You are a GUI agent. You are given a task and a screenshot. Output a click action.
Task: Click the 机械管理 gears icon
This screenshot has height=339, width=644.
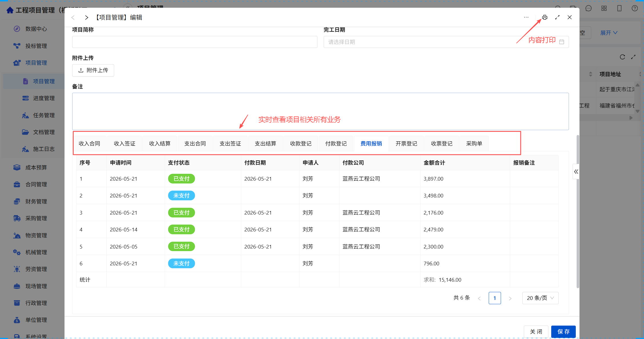click(17, 252)
